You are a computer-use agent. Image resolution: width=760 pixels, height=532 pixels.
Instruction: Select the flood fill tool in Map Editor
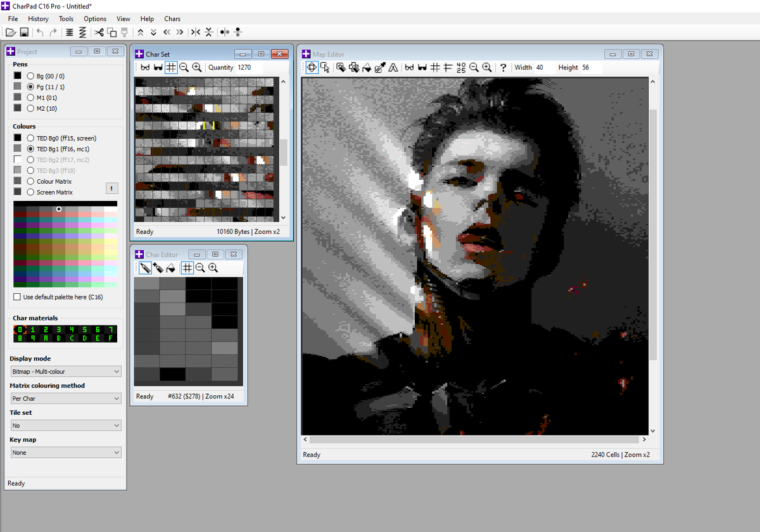(x=367, y=67)
